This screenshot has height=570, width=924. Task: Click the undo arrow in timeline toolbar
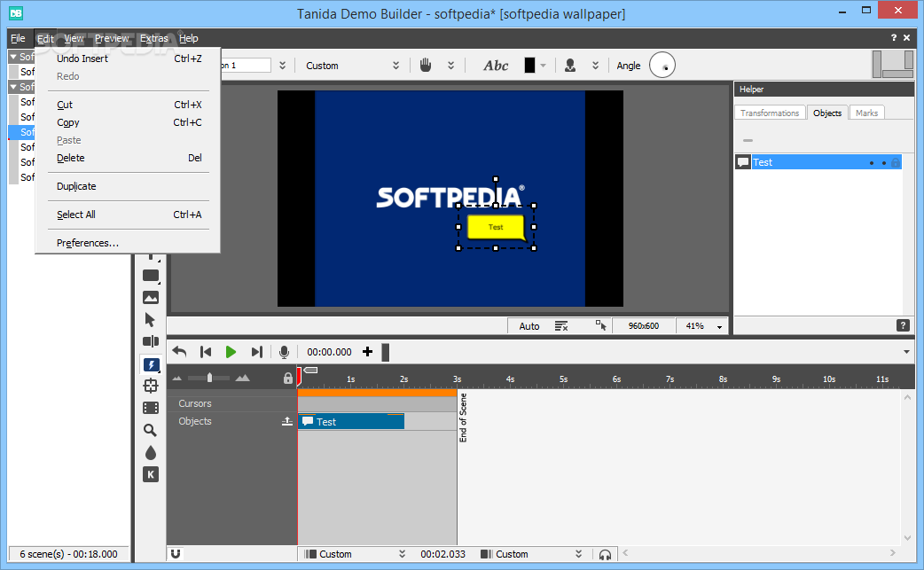179,352
